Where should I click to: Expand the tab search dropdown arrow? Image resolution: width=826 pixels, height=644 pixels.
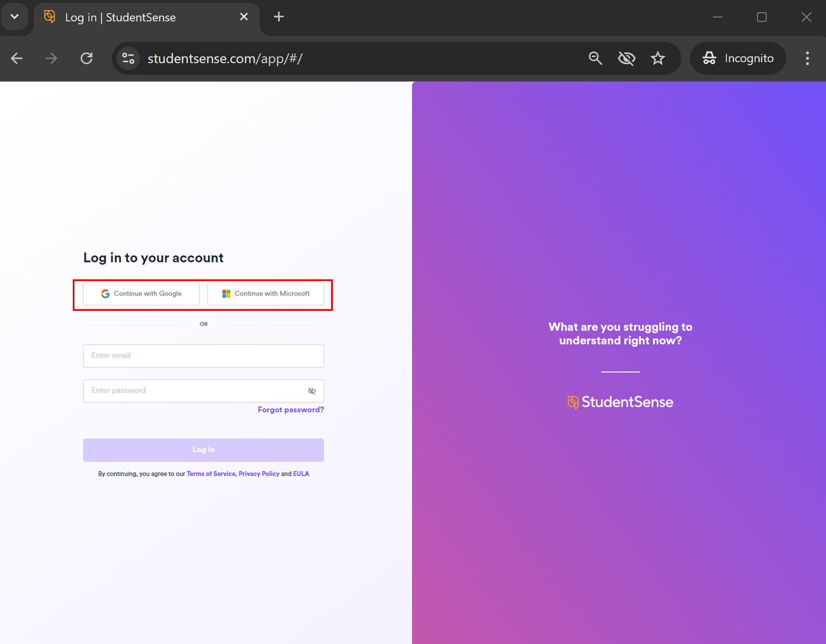(x=15, y=17)
